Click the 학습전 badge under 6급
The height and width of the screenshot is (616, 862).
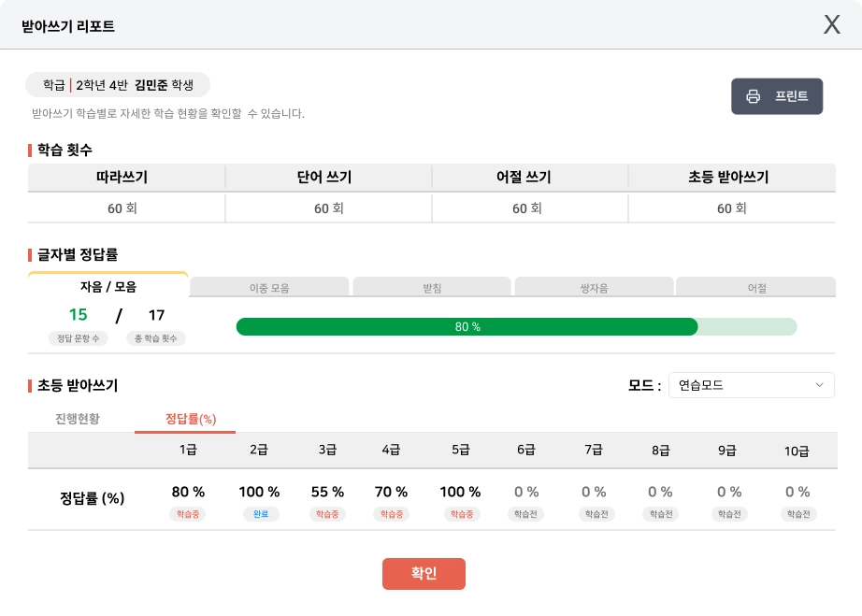click(x=526, y=514)
